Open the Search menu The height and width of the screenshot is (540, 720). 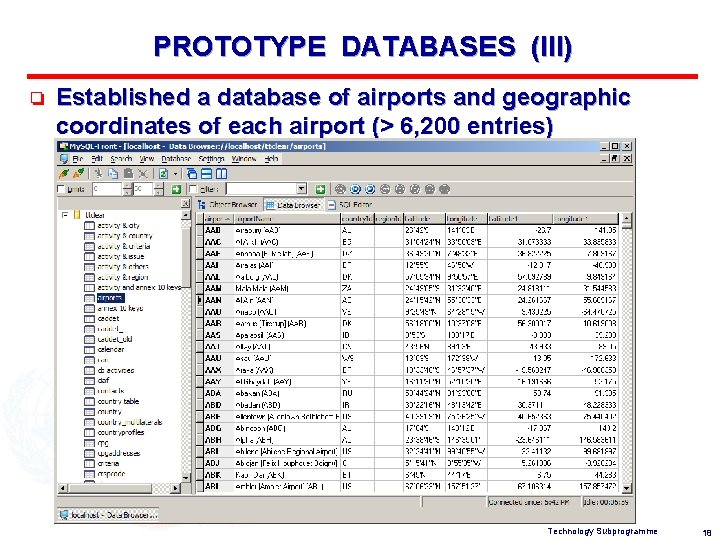122,159
